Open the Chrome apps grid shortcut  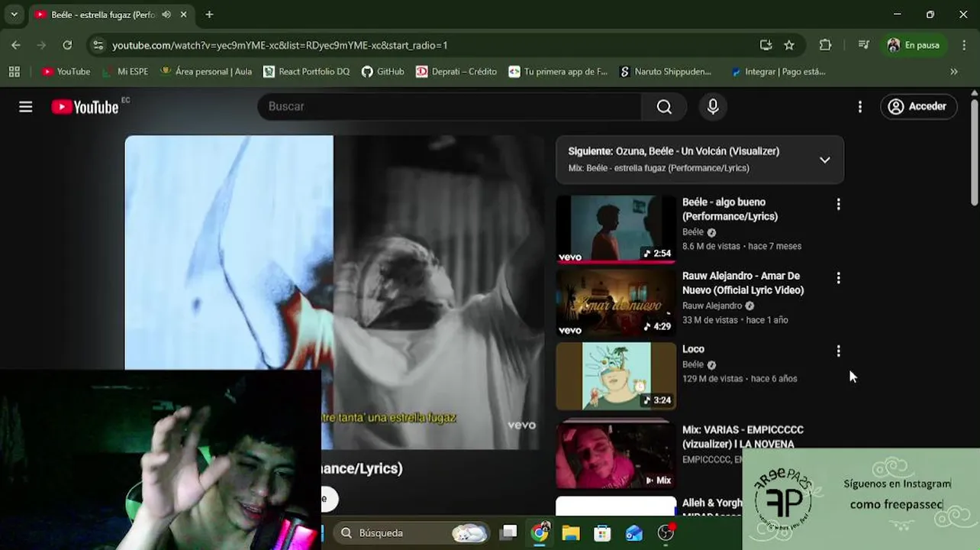(x=14, y=72)
